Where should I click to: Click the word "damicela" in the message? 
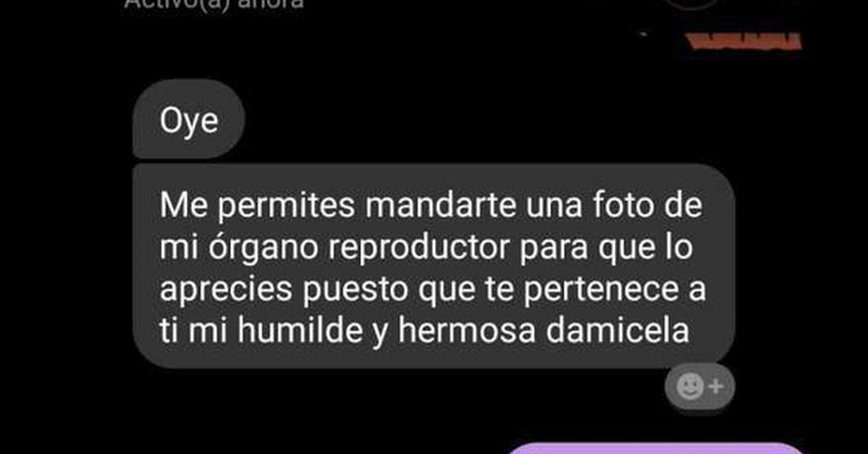pos(618,330)
